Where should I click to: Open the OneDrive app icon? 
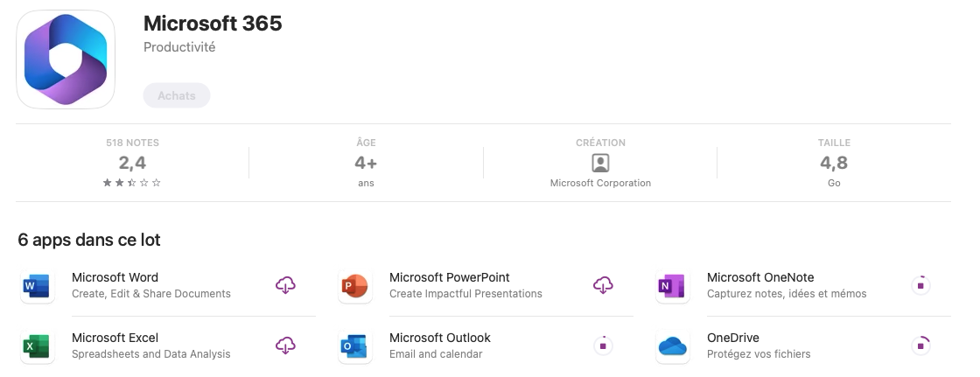point(673,346)
